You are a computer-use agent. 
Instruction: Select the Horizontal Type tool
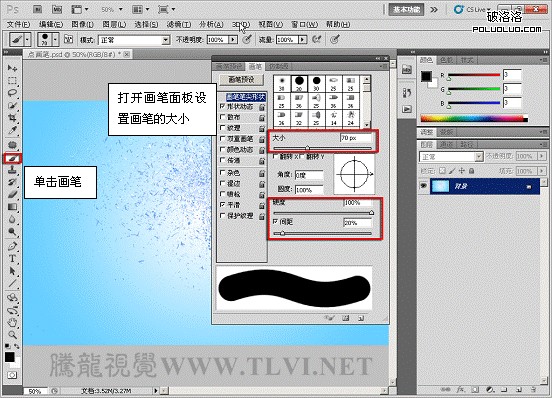coord(12,259)
